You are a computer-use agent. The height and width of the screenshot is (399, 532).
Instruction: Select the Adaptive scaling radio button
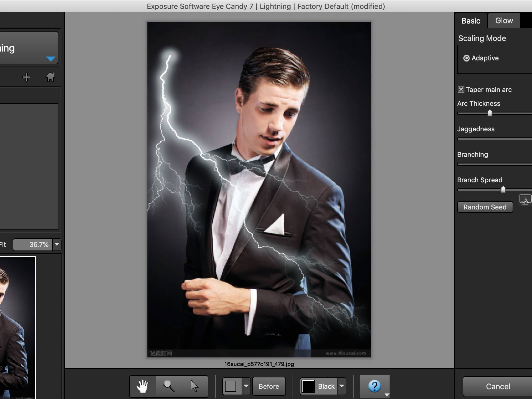click(x=467, y=58)
